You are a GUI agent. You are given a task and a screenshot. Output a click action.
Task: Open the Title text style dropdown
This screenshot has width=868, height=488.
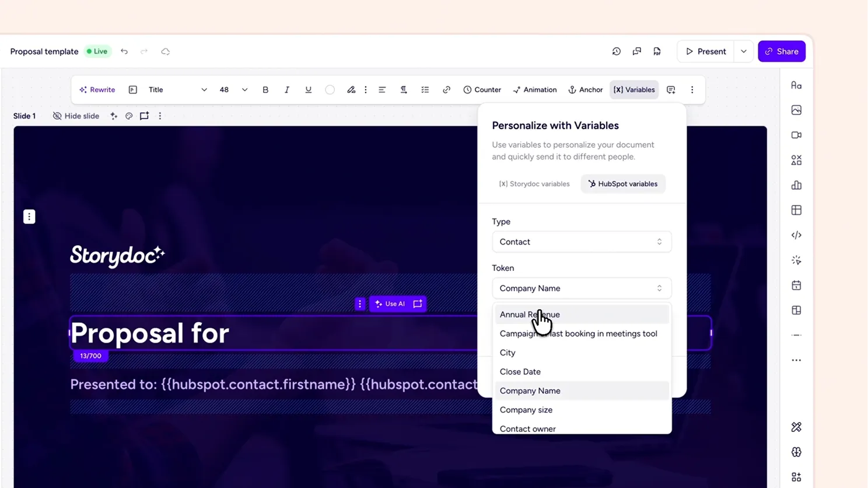click(x=177, y=90)
